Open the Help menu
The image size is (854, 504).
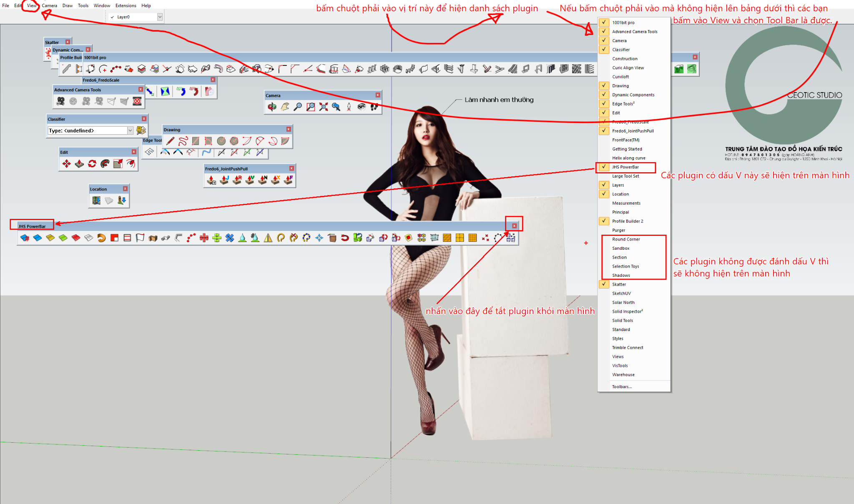pyautogui.click(x=146, y=5)
